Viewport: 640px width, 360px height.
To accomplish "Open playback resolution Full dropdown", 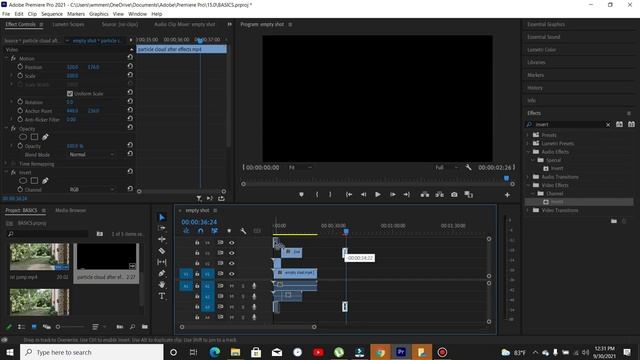I will (447, 167).
